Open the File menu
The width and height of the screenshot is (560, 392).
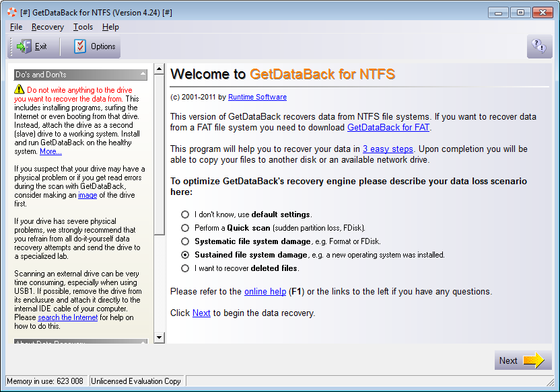click(x=16, y=27)
